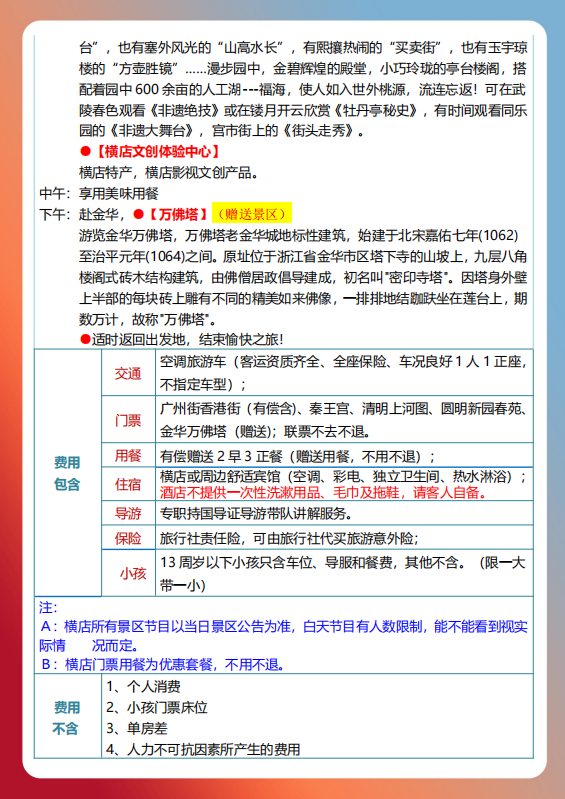
Task: Click the 费用包含 row header
Action: 68,473
